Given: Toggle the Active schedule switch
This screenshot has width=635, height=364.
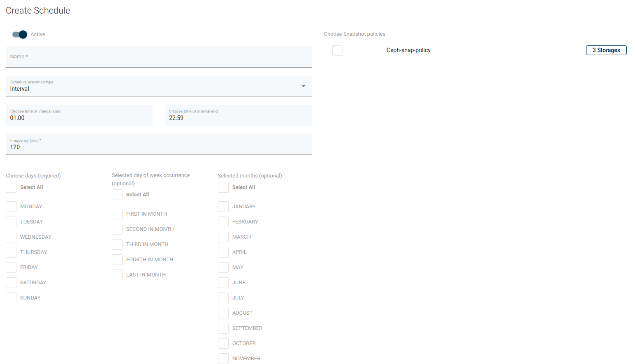Looking at the screenshot, I should 19,35.
